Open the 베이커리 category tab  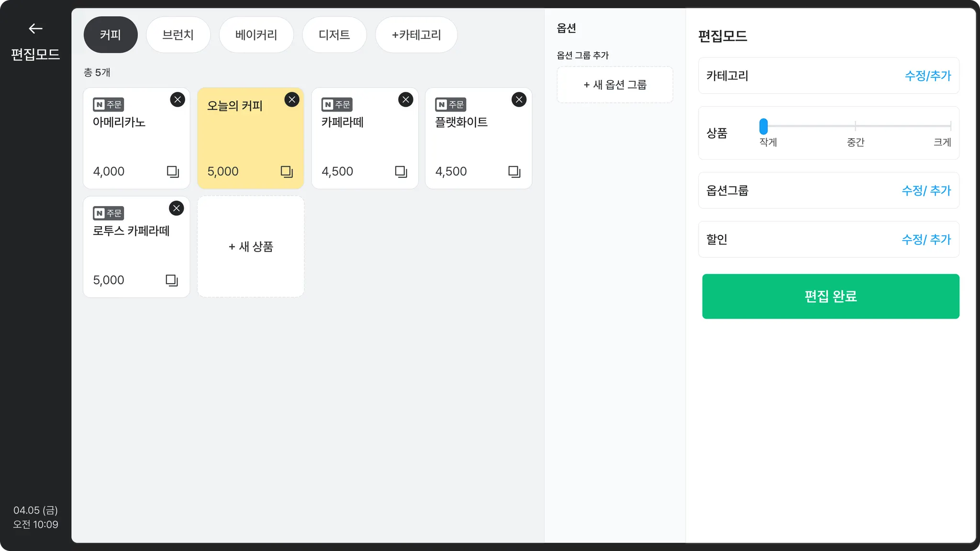(256, 35)
